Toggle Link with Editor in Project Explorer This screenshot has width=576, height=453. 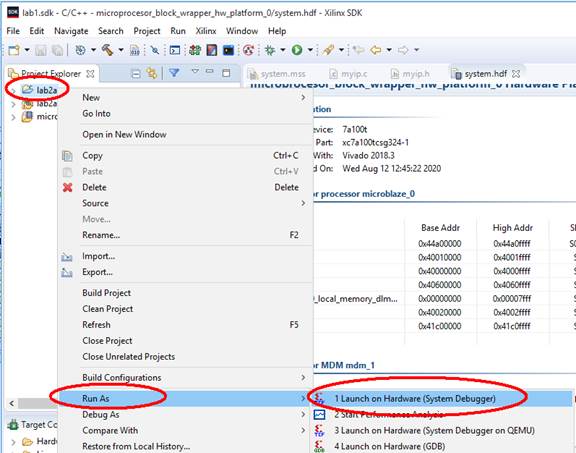(x=152, y=73)
